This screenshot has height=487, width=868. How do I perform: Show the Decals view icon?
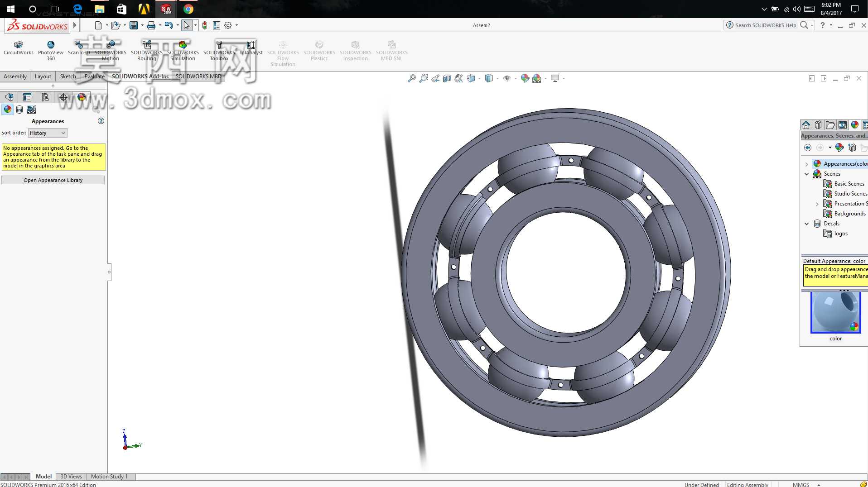click(19, 110)
